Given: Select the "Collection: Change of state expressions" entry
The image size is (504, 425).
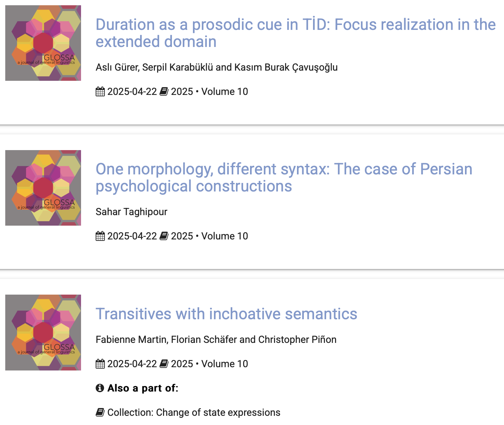Looking at the screenshot, I should pyautogui.click(x=194, y=413).
